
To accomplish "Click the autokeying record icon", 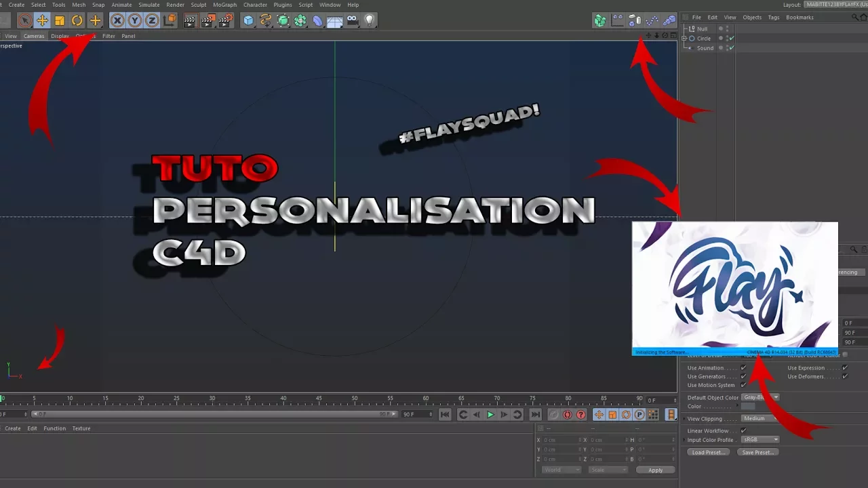I will point(568,415).
